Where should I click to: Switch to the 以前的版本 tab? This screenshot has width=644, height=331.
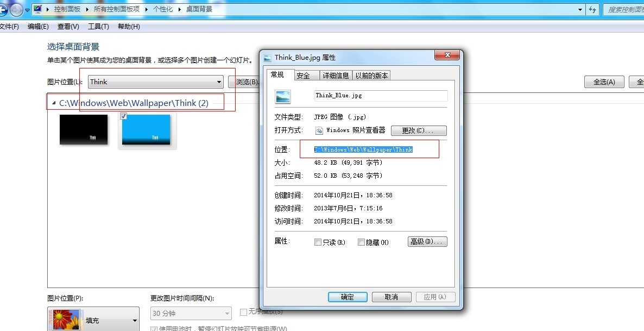[371, 75]
